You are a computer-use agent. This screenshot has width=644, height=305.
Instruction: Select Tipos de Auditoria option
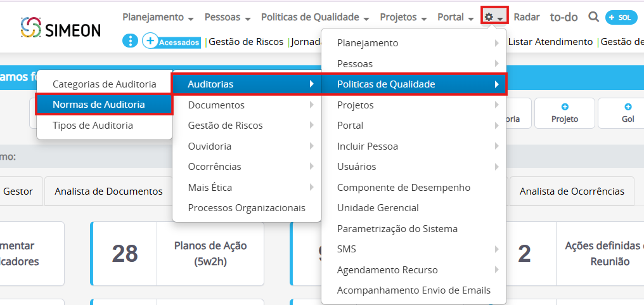tap(93, 126)
